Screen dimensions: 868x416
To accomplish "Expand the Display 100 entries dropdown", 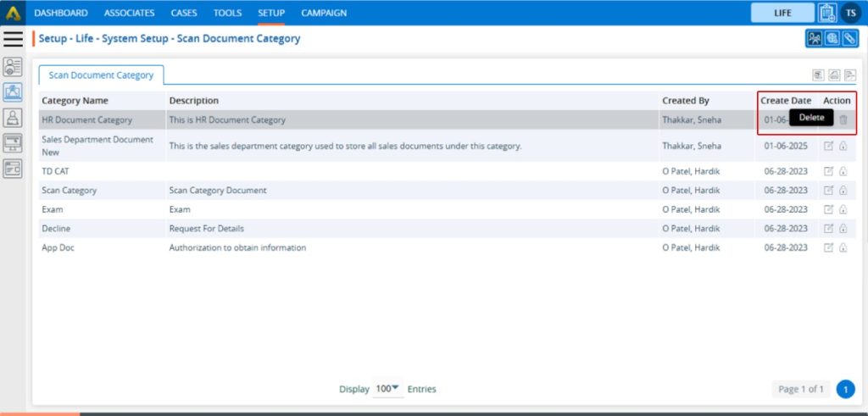I will pos(387,389).
